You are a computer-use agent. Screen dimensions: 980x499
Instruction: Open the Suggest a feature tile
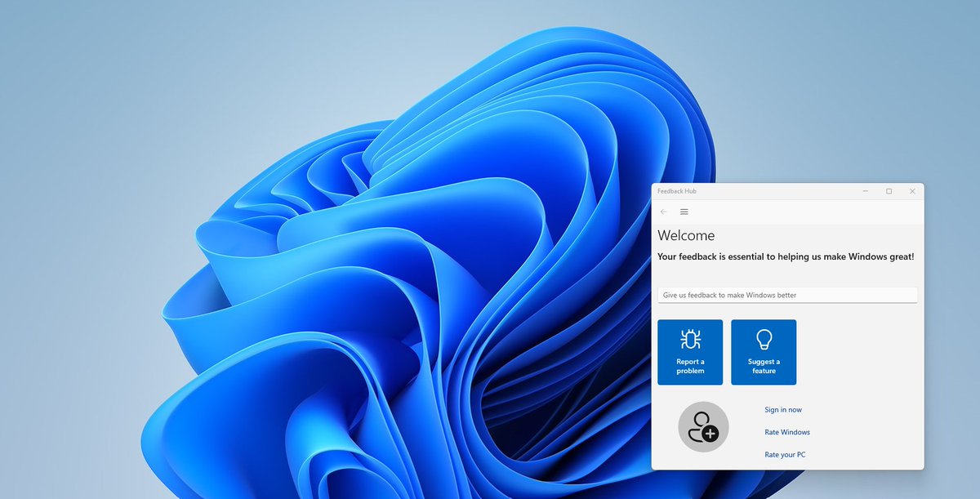tap(764, 352)
